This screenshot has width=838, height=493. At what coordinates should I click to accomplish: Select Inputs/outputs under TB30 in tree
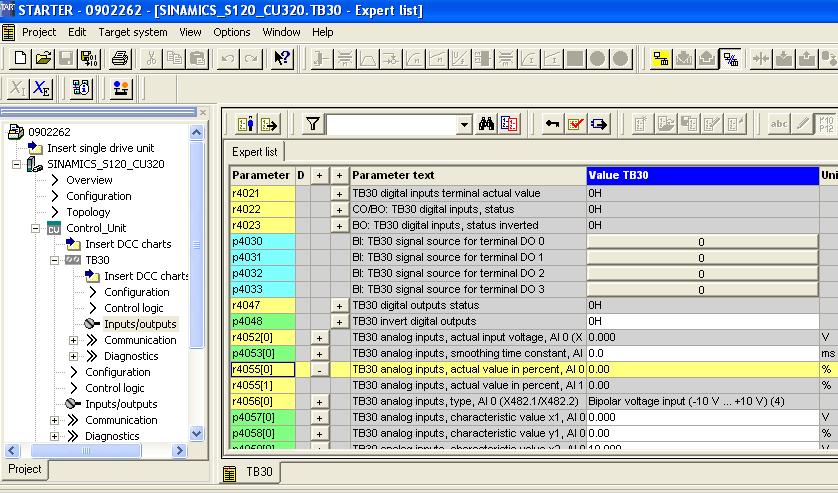(x=140, y=324)
